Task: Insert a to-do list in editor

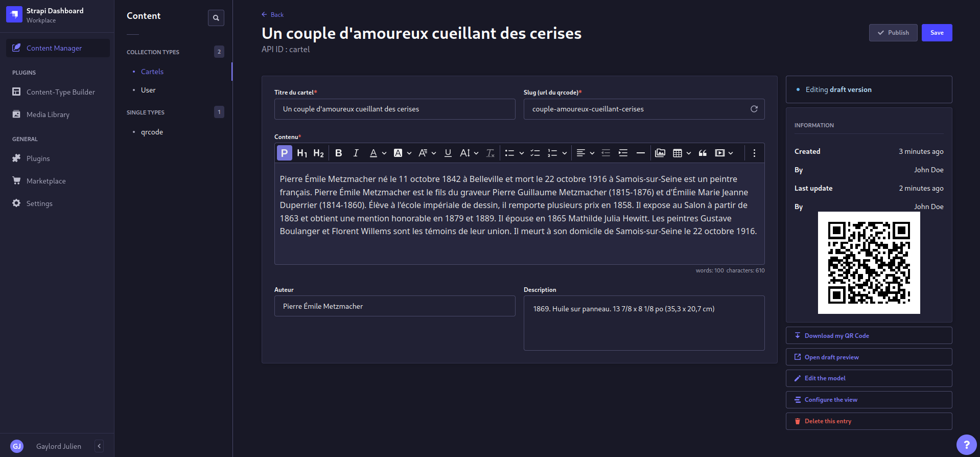Action: click(x=535, y=153)
